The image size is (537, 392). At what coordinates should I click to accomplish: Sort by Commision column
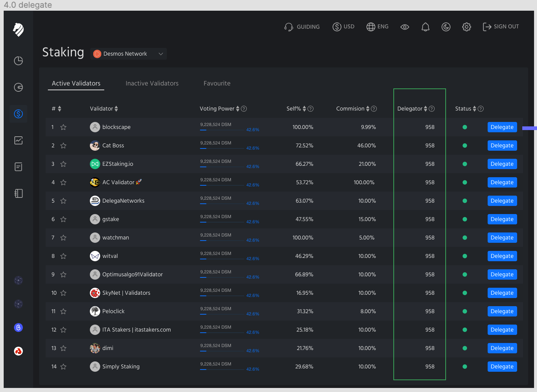(368, 109)
